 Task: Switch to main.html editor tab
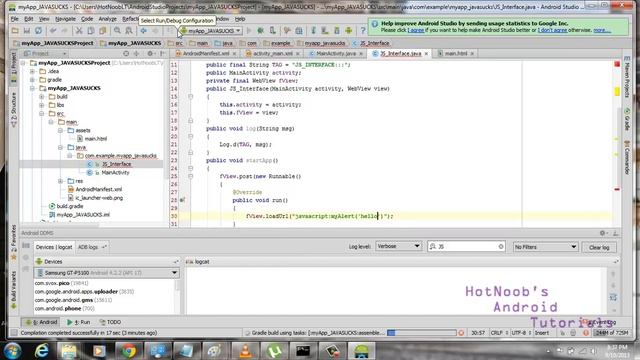coord(456,53)
